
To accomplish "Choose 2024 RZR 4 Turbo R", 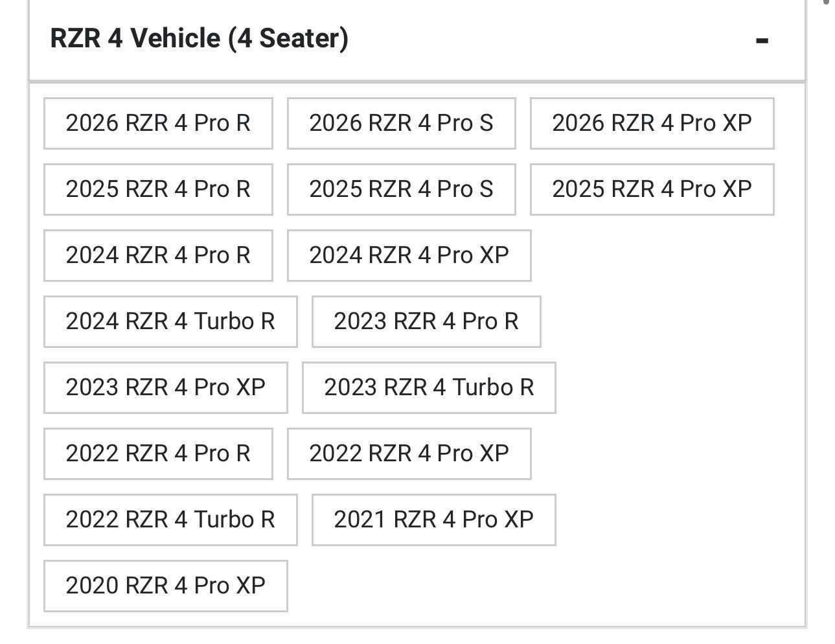I will click(170, 321).
